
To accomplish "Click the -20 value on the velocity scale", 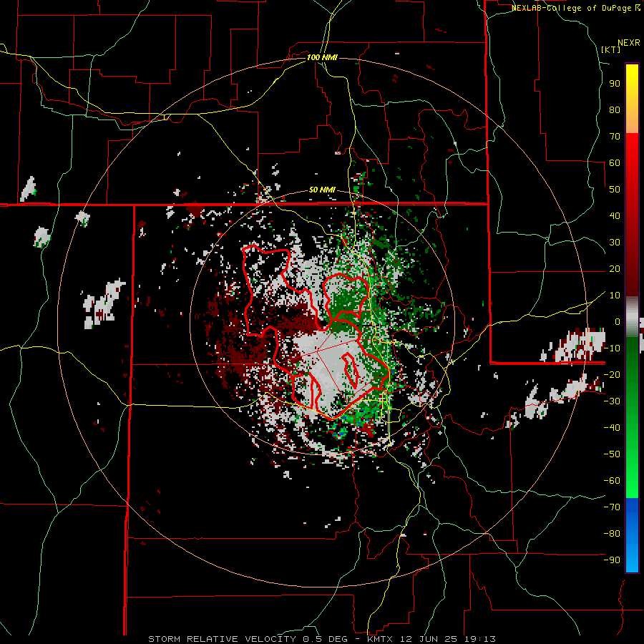I will (x=612, y=375).
